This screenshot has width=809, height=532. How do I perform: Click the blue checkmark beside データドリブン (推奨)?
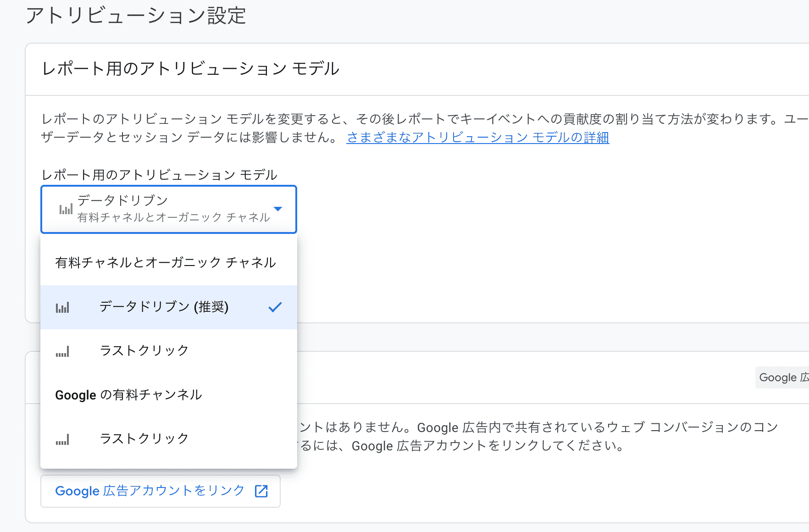click(275, 307)
